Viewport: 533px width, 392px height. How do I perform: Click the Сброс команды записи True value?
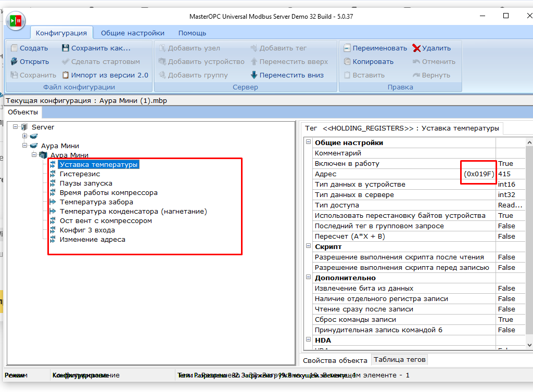point(511,319)
